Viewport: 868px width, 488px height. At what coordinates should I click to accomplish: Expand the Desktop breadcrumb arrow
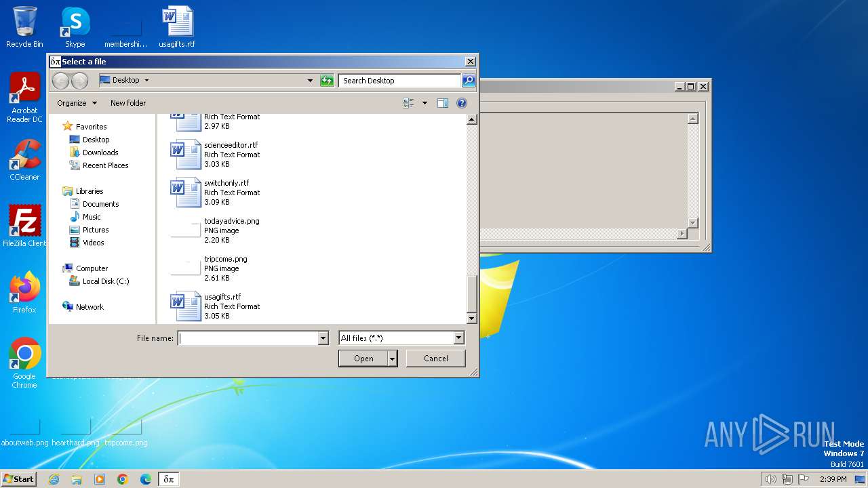point(146,80)
